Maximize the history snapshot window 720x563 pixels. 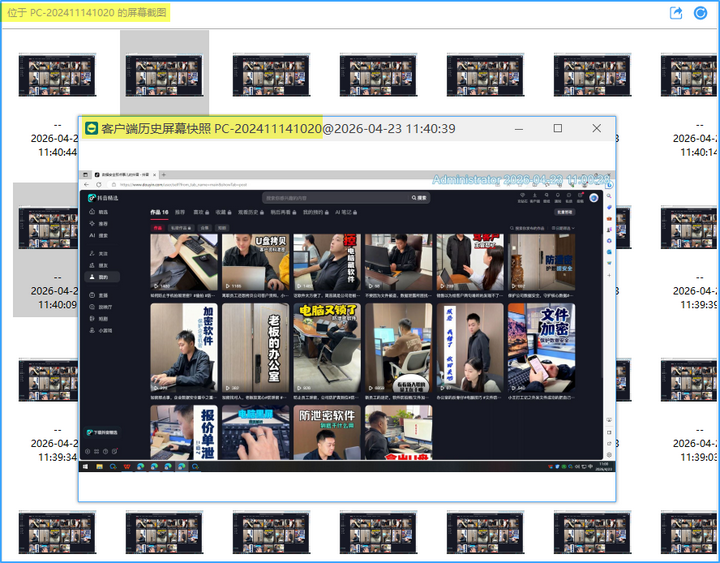(x=557, y=129)
